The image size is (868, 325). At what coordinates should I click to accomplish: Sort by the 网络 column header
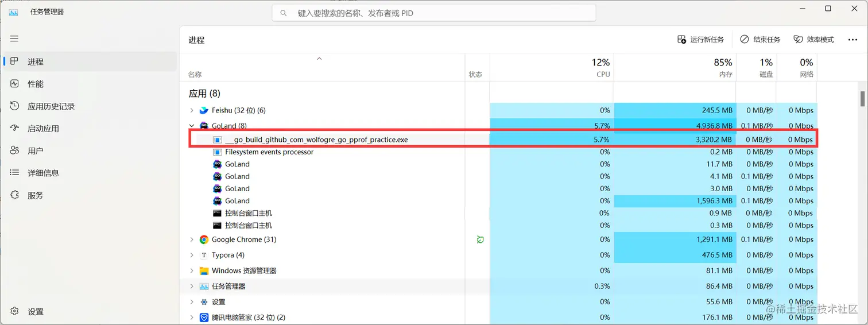[x=796, y=67]
